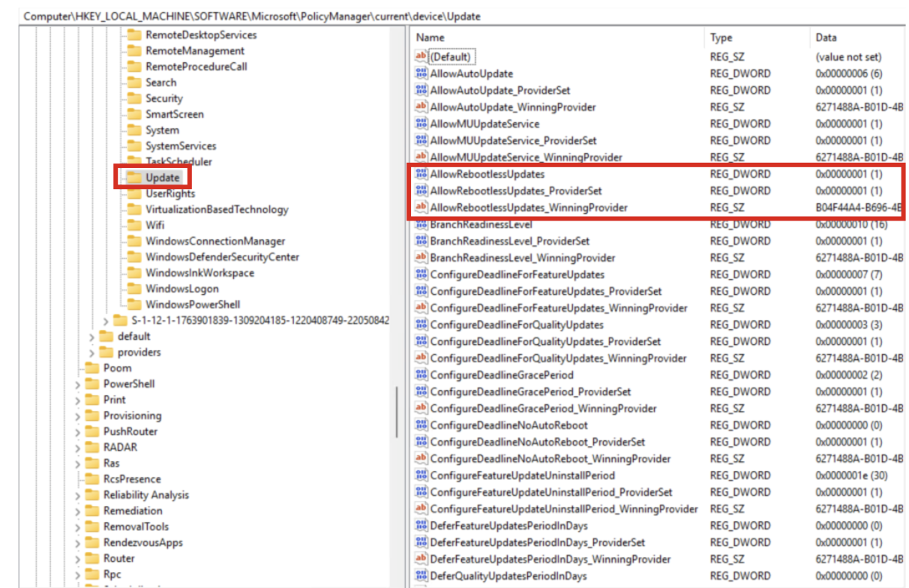
Task: Click the RADAR folder icon
Action: [x=91, y=447]
